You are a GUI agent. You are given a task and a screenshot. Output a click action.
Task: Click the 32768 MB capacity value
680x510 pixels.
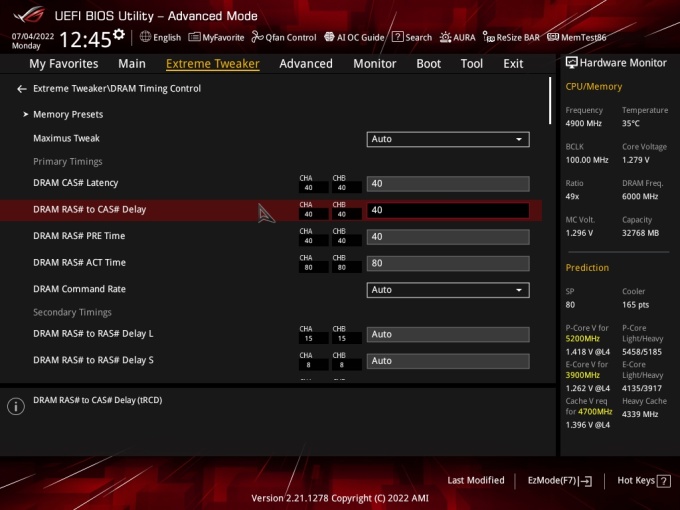click(x=641, y=233)
